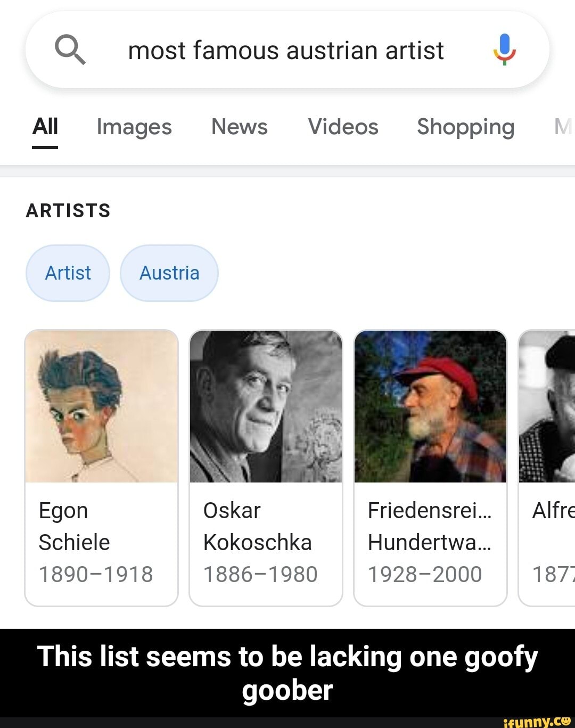Switch to the Videos tab
The height and width of the screenshot is (728, 575).
[342, 127]
